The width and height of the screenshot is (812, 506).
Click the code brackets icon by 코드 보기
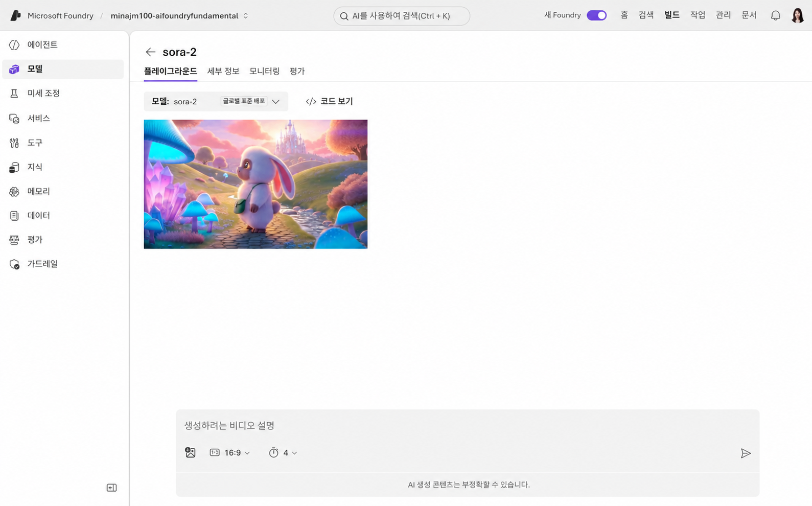coord(311,102)
